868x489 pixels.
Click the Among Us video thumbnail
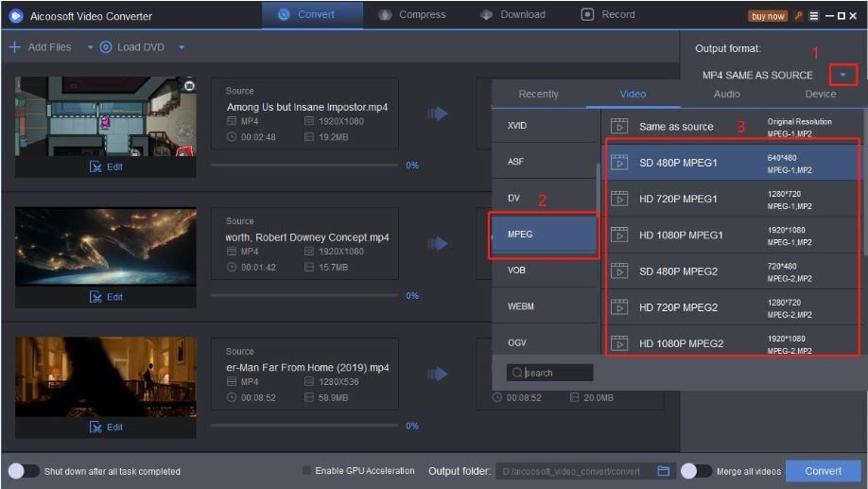click(106, 116)
